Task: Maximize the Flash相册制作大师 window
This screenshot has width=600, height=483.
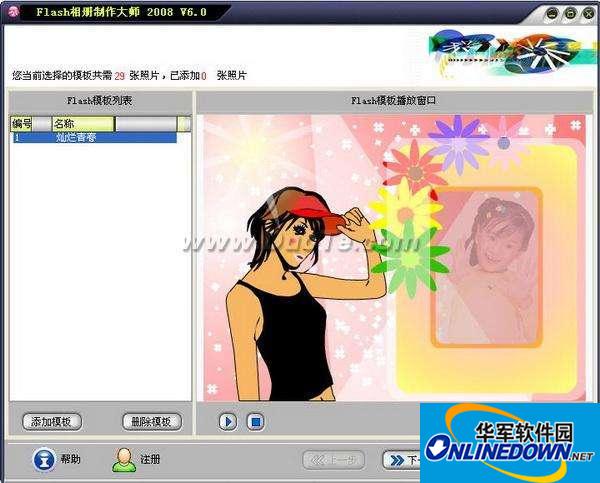Action: pos(570,13)
